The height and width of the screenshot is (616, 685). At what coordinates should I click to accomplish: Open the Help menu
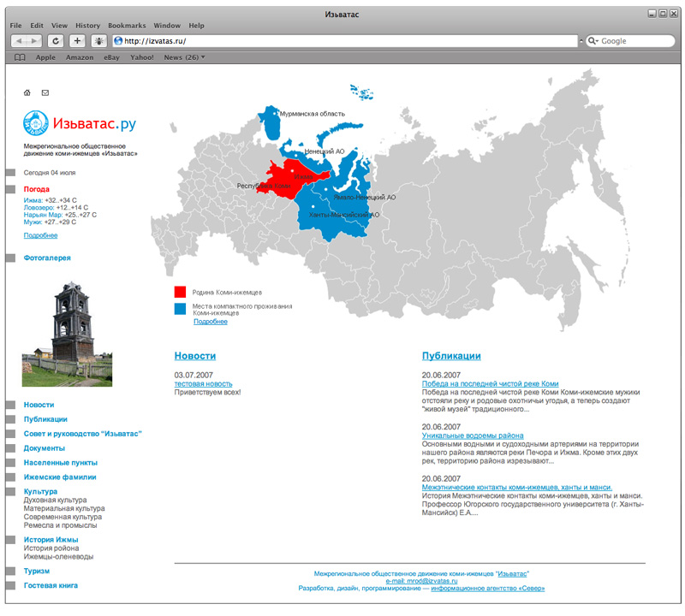pos(197,26)
